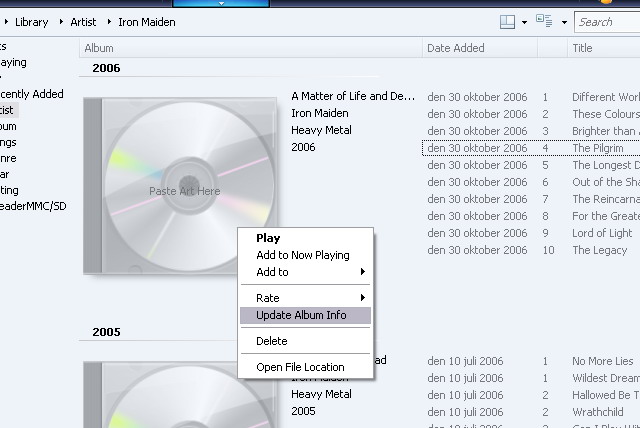Click the 2005 year group header

(x=106, y=332)
